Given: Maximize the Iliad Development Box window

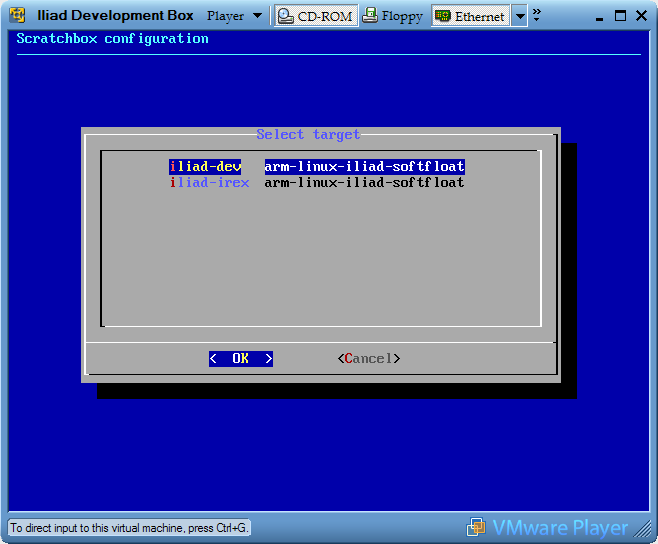Looking at the screenshot, I should (x=620, y=16).
